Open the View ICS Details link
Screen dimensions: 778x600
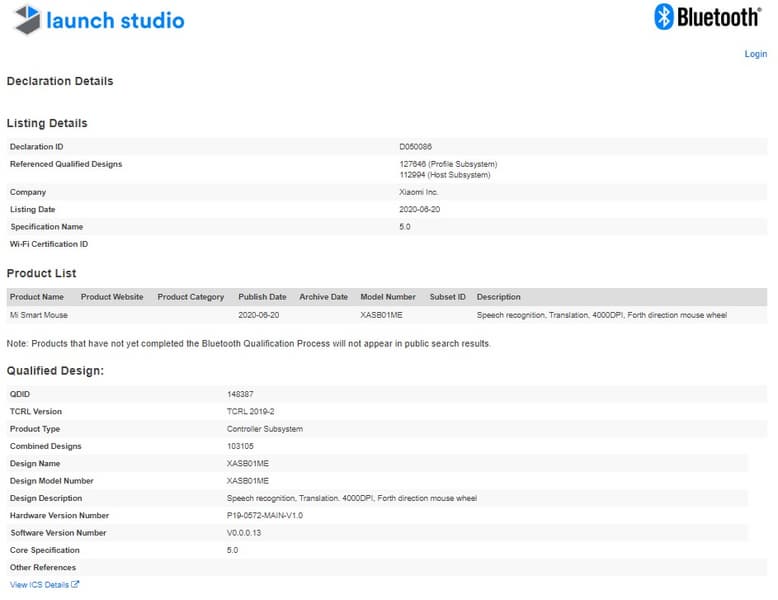tap(39, 585)
